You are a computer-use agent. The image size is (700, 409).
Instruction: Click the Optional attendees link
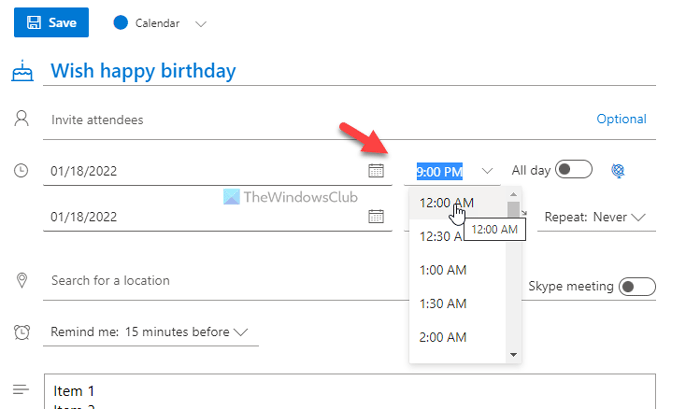(x=621, y=119)
